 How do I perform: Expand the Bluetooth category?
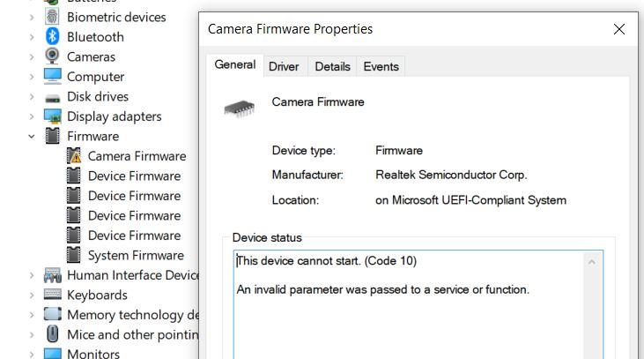[x=32, y=37]
